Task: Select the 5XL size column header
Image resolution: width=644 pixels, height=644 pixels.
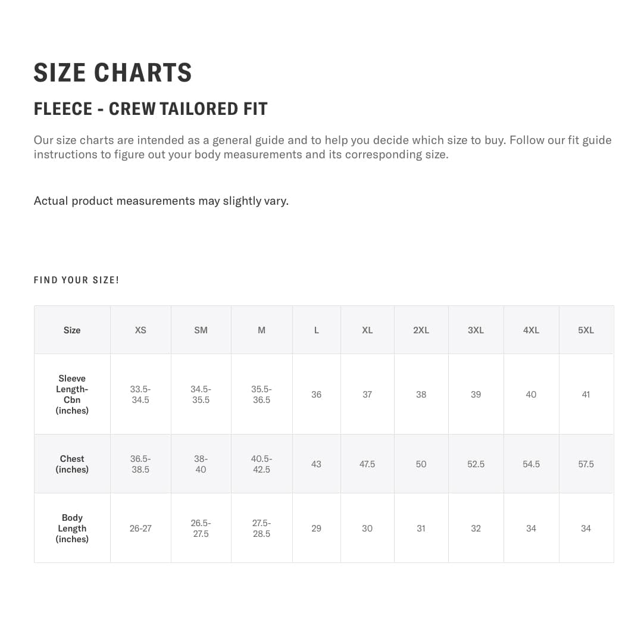Action: coord(586,330)
